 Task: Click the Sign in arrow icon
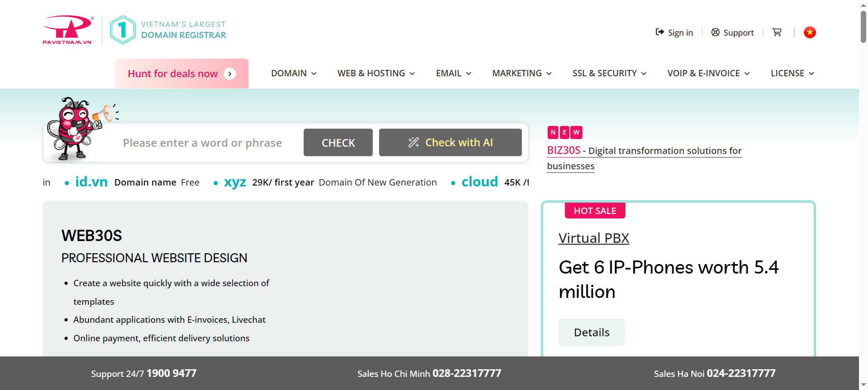click(x=660, y=32)
